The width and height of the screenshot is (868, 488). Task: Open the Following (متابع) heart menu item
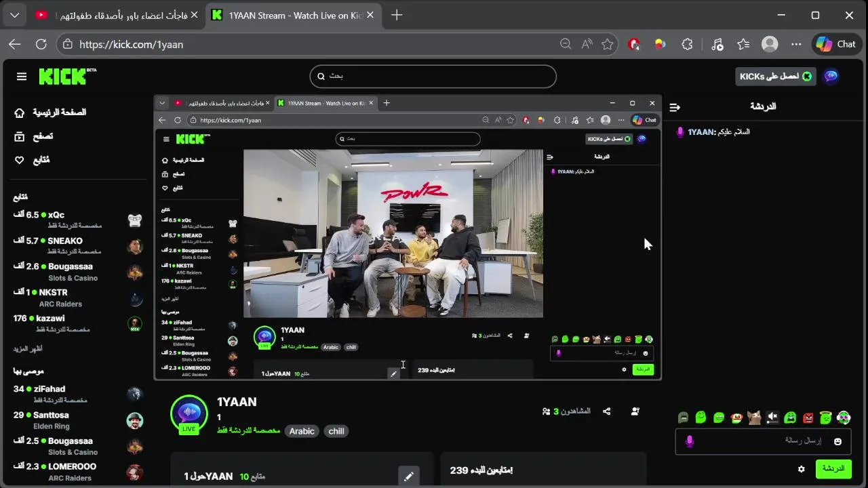pyautogui.click(x=33, y=160)
